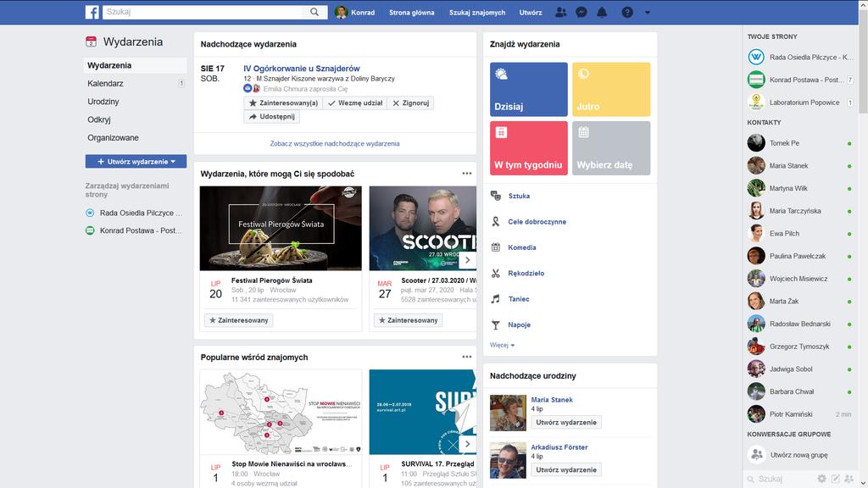
Task: Show next suggested event via arrow on Scooter card
Action: pyautogui.click(x=468, y=260)
